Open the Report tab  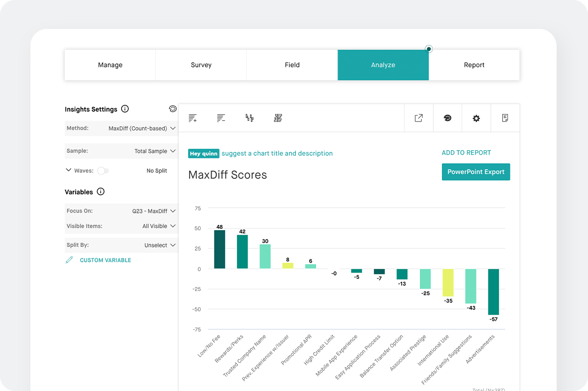coord(474,65)
